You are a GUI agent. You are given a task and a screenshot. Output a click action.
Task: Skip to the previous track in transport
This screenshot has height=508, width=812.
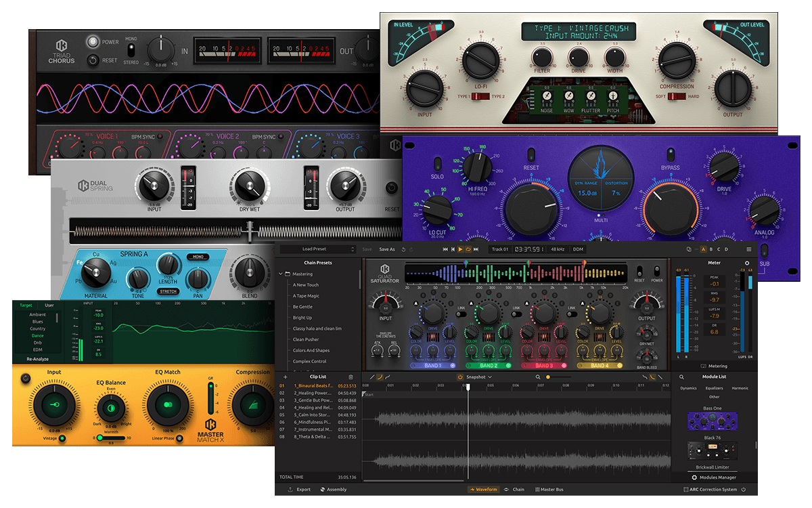coord(445,249)
